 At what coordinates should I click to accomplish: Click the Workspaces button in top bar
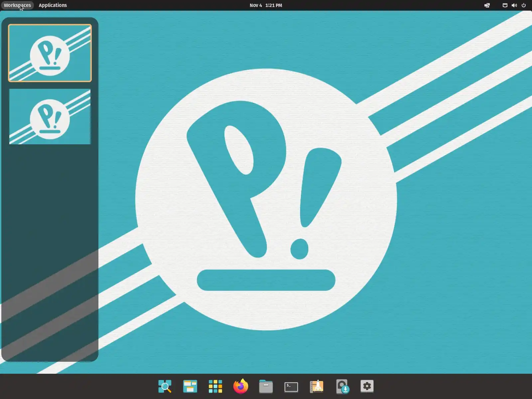pyautogui.click(x=17, y=5)
